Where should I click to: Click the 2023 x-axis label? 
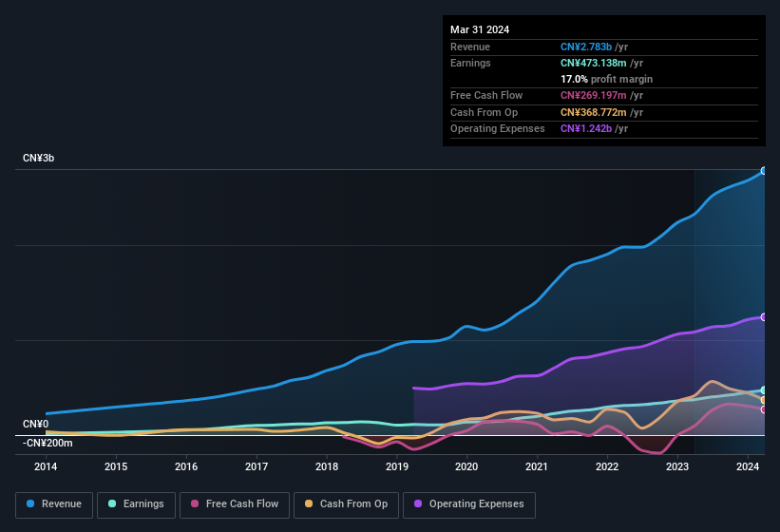pos(677,466)
